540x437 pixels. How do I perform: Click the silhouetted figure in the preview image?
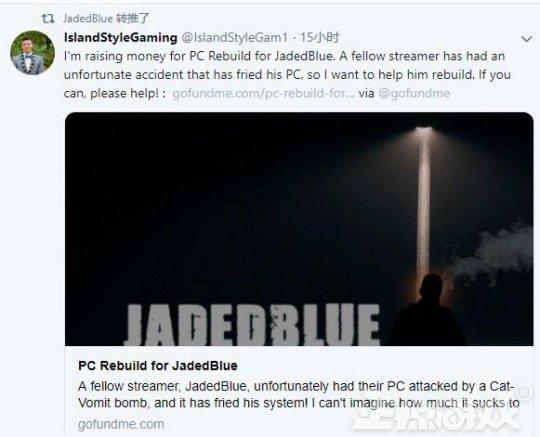point(429,310)
